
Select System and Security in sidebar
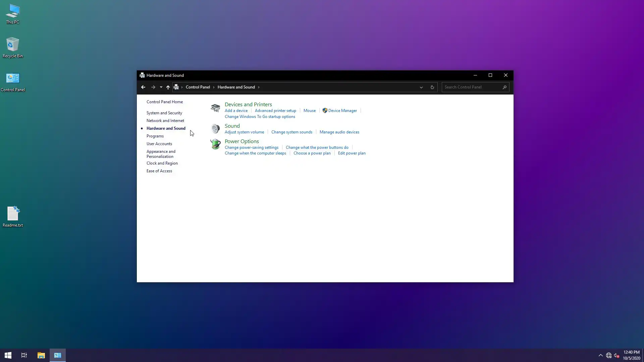click(x=164, y=113)
